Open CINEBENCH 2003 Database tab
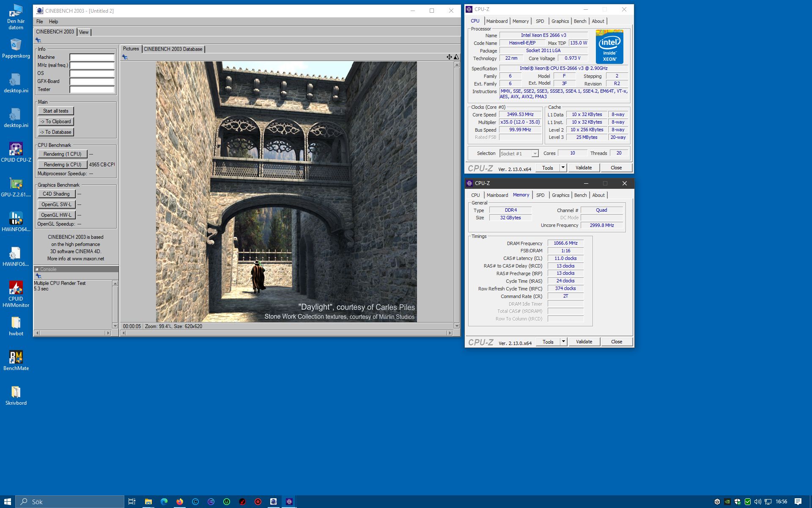The image size is (812, 508). (x=173, y=49)
